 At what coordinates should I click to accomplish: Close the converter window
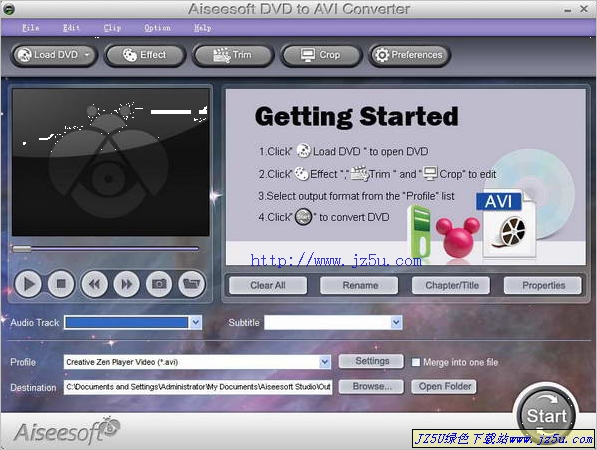584,9
